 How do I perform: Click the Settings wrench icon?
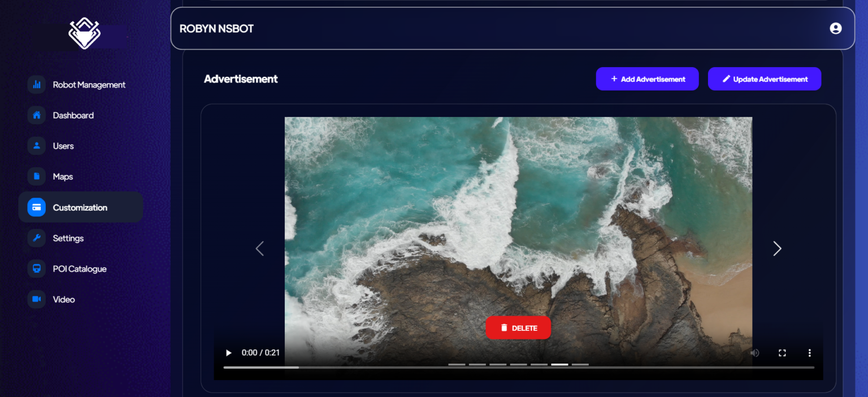click(37, 238)
